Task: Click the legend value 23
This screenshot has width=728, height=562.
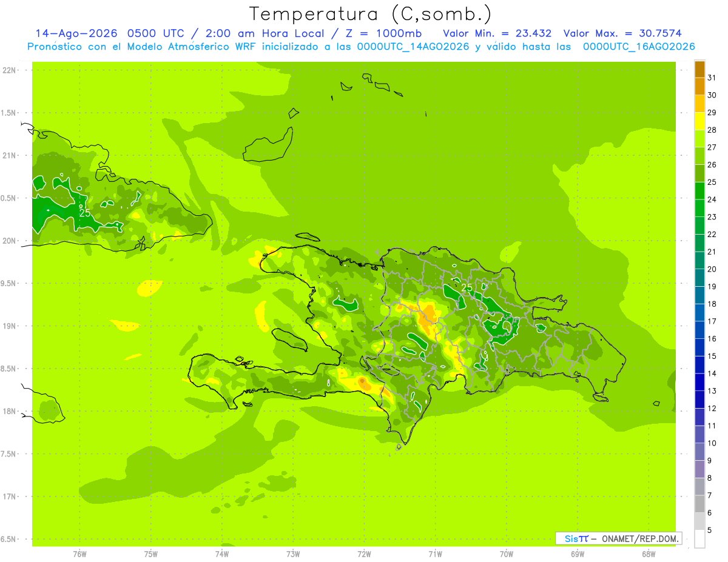Action: pyautogui.click(x=712, y=217)
